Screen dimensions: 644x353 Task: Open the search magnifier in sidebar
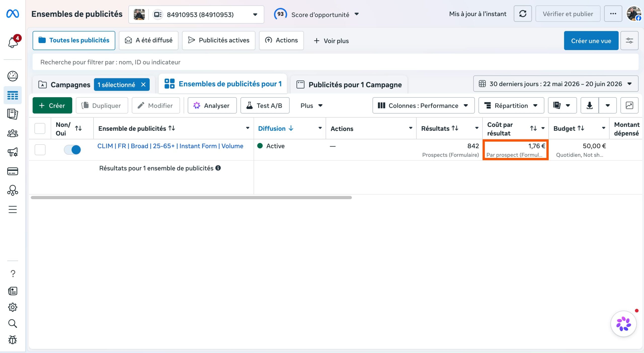(x=13, y=324)
